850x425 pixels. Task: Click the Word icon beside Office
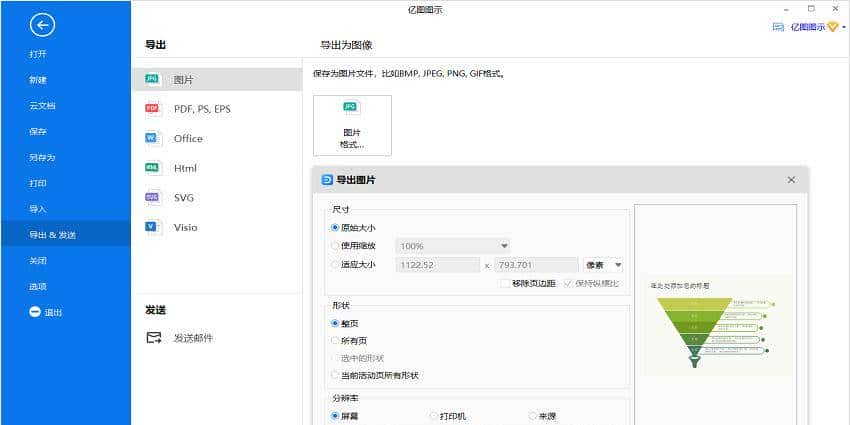pyautogui.click(x=153, y=138)
